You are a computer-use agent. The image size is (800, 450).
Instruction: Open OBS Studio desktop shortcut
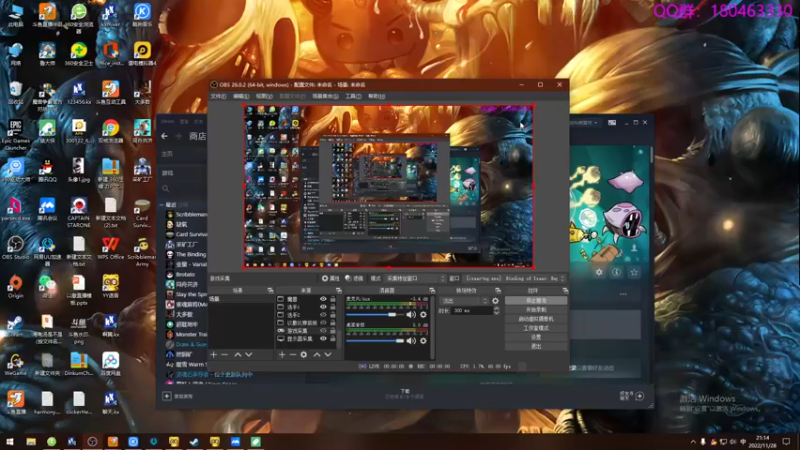[x=15, y=247]
